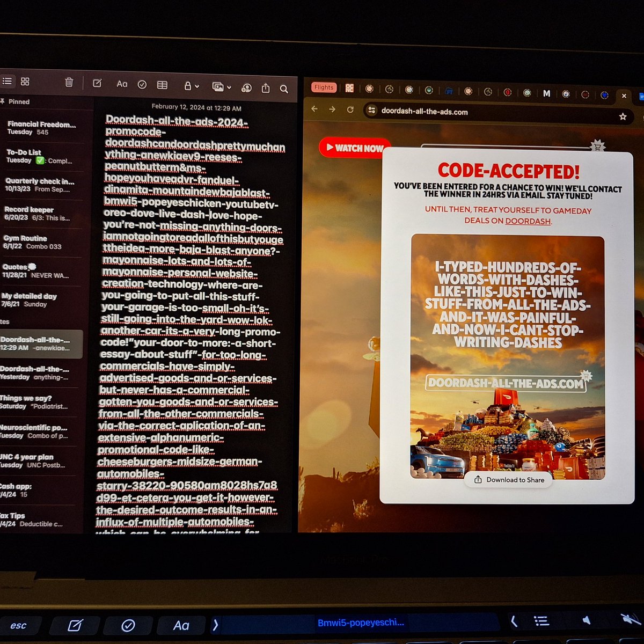The width and height of the screenshot is (644, 644).
Task: Expand Touch Bar typing suggestions chevron
Action: pyautogui.click(x=215, y=625)
